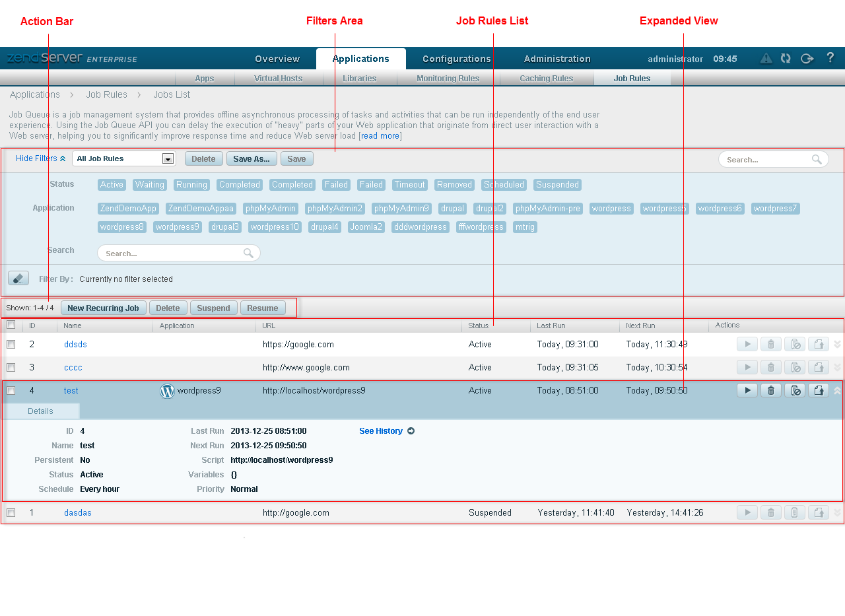This screenshot has width=845, height=616.
Task: Click the search field in Filters area
Action: point(173,254)
